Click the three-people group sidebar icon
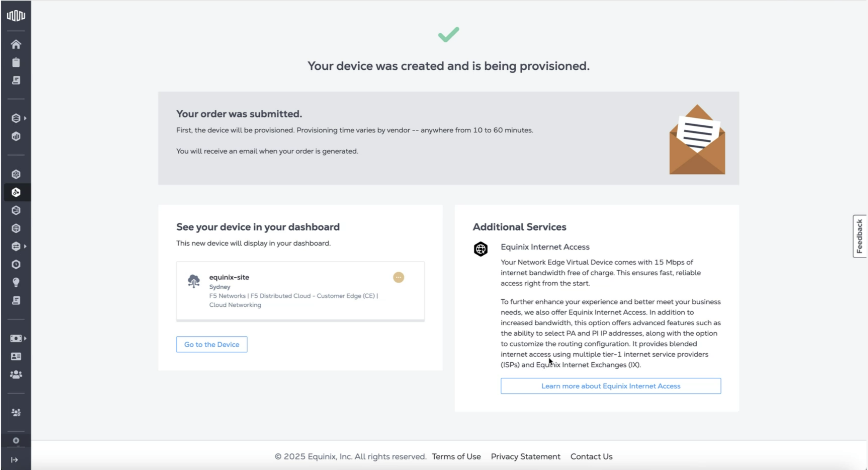Screen dimensions: 868x470 [x=16, y=374]
